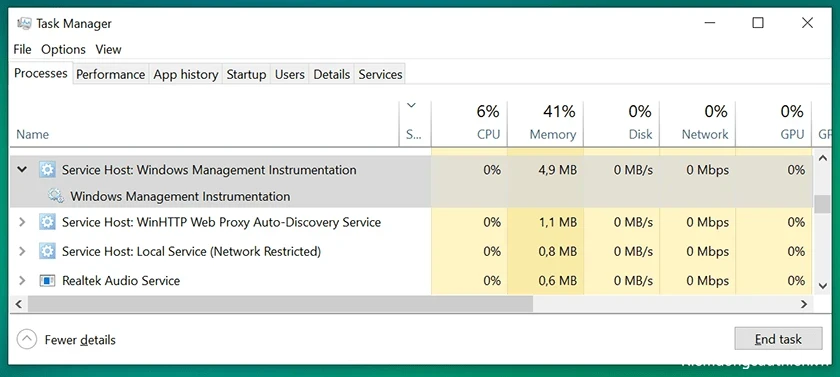Open the File menu
The height and width of the screenshot is (377, 840).
(x=22, y=49)
